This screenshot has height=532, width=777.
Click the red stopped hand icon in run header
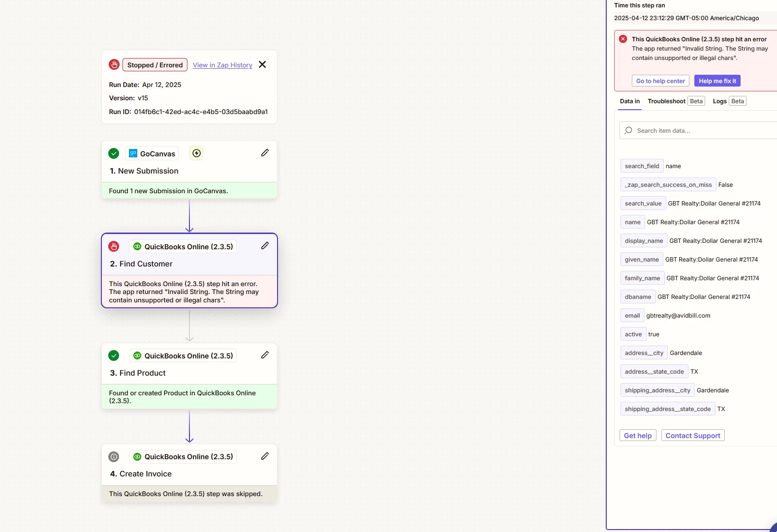[114, 64]
